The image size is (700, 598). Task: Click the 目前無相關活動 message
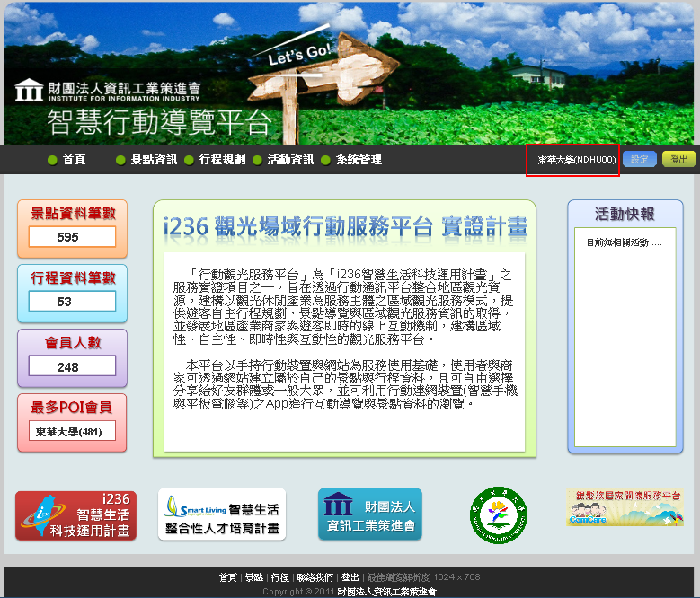tap(625, 242)
